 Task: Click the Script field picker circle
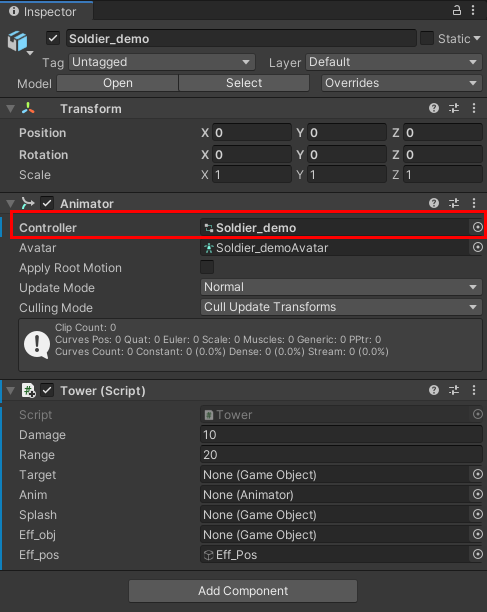pyautogui.click(x=478, y=414)
